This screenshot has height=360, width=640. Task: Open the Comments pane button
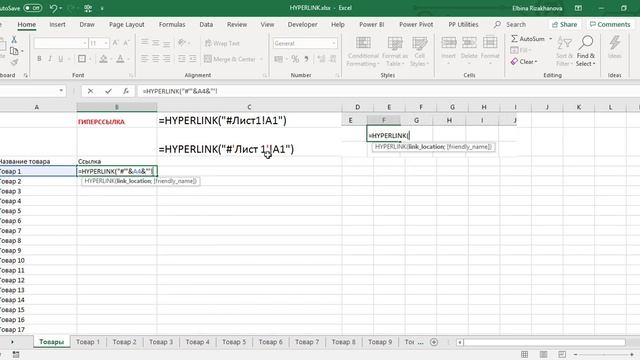pos(610,24)
